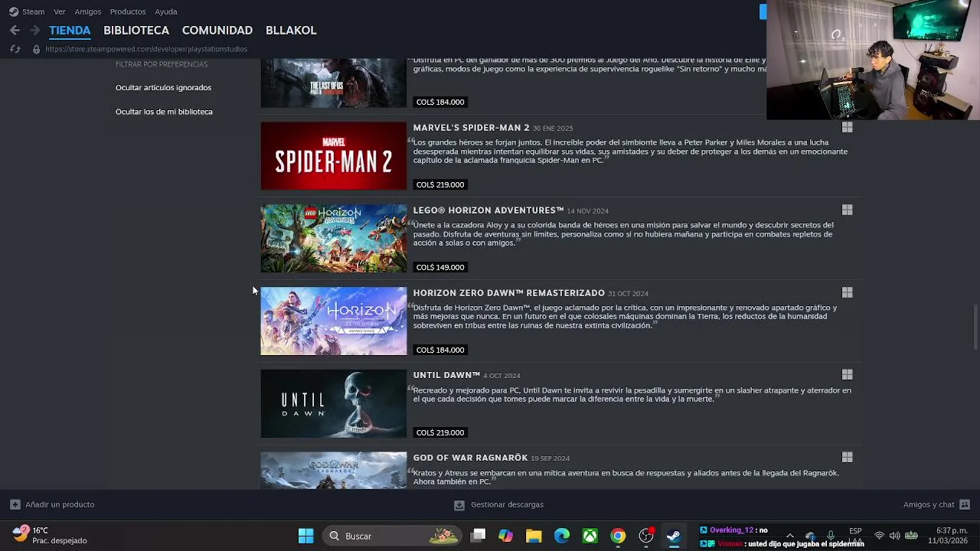Click Until Dawn price COL$ 219.000
This screenshot has height=551, width=980.
tap(440, 432)
